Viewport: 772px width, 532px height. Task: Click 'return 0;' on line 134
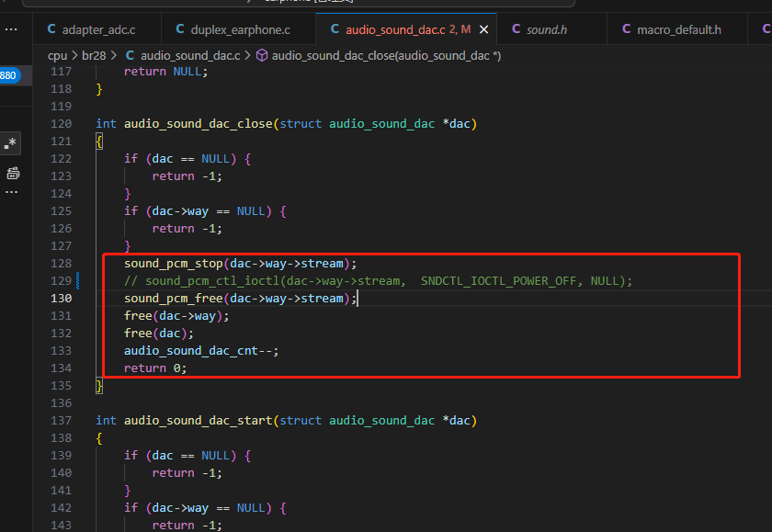click(x=155, y=368)
